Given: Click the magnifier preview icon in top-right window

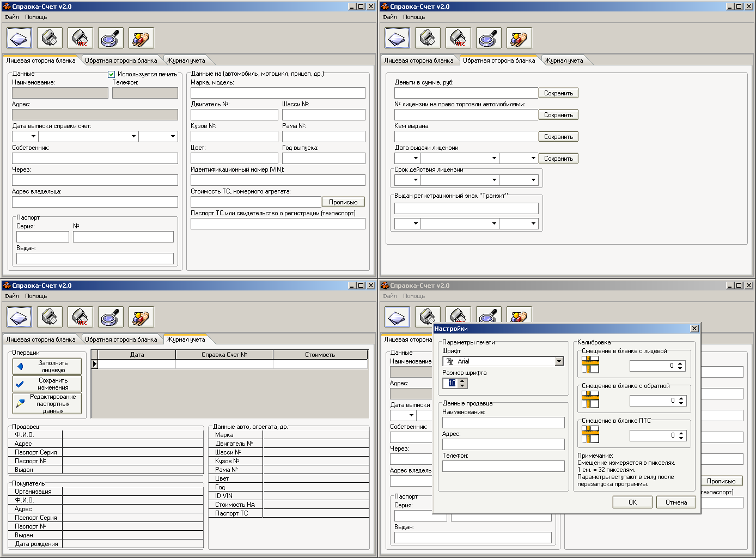Looking at the screenshot, I should pos(489,38).
